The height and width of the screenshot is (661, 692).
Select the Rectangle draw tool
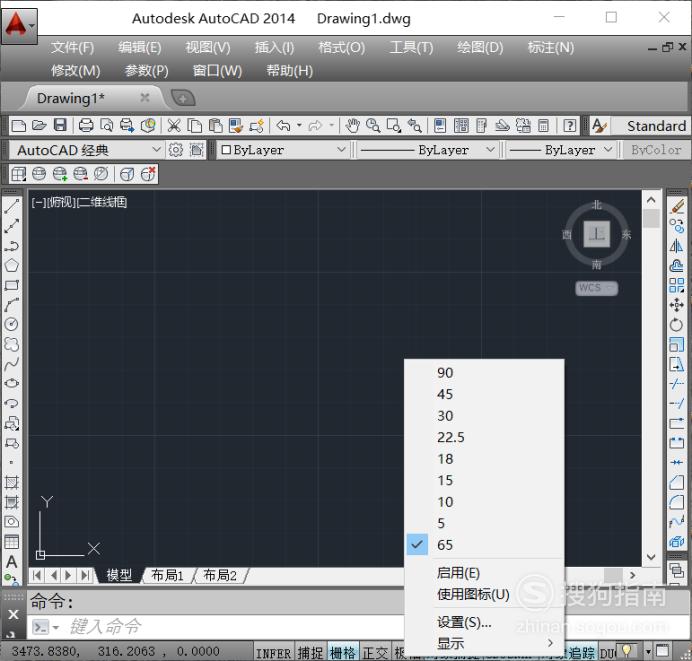tap(11, 285)
